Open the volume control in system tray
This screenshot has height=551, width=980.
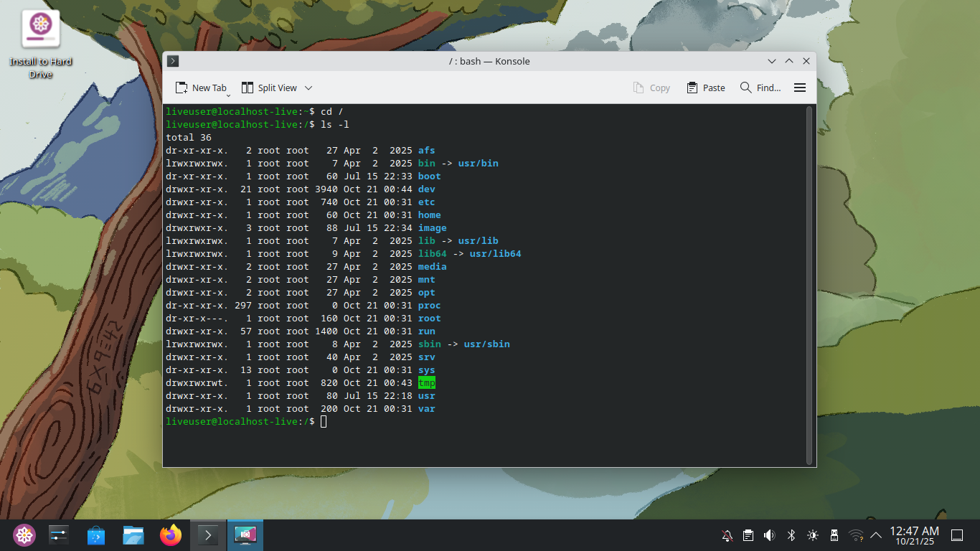pos(770,535)
